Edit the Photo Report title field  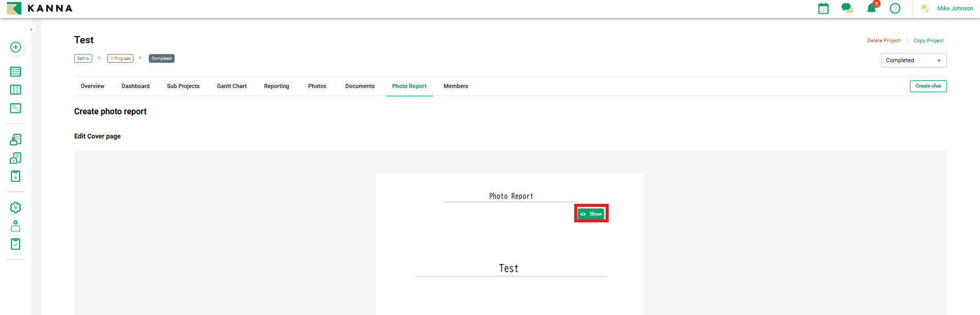point(511,196)
